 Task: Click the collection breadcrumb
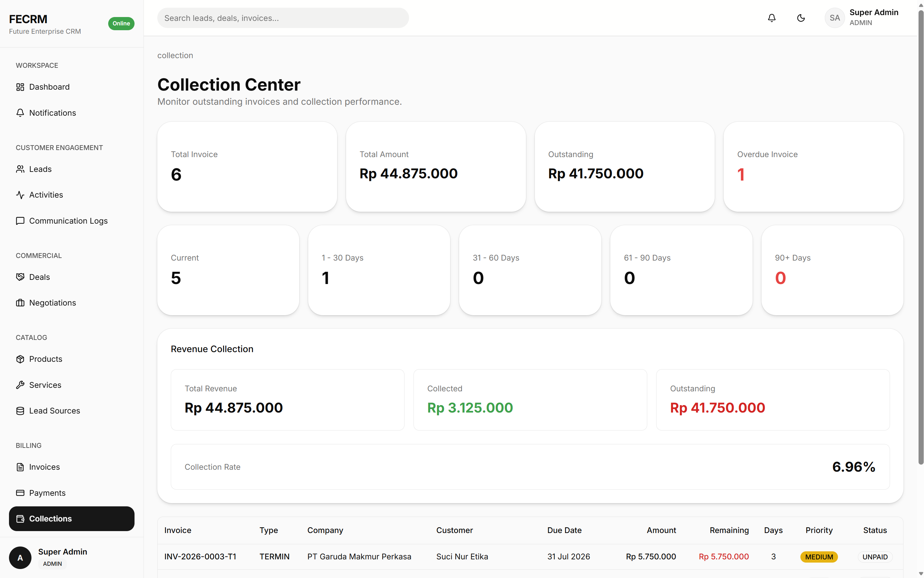[x=175, y=56]
